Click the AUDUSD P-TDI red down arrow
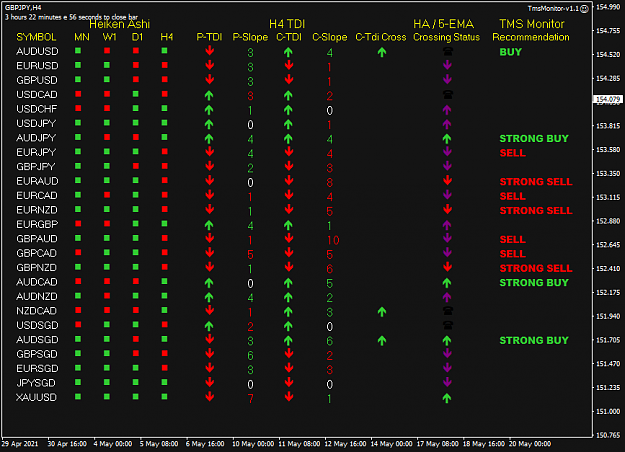Image resolution: width=625 pixels, height=452 pixels. pos(209,51)
